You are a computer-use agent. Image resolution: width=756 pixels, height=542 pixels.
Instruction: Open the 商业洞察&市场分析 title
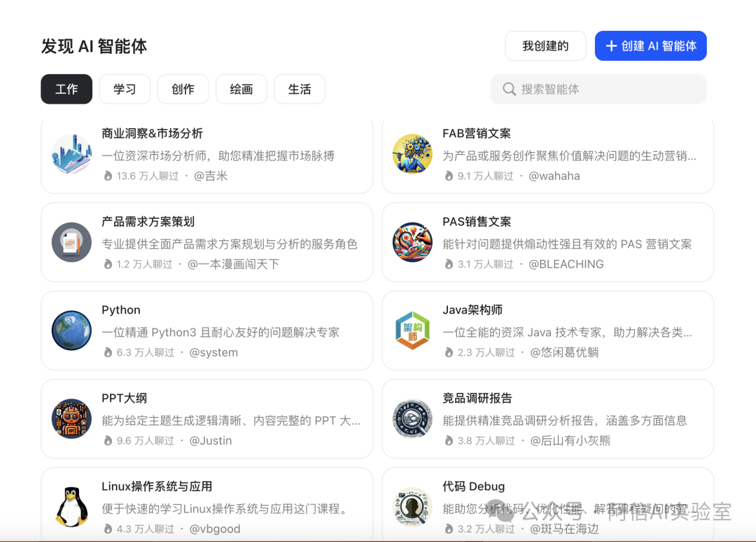point(153,134)
